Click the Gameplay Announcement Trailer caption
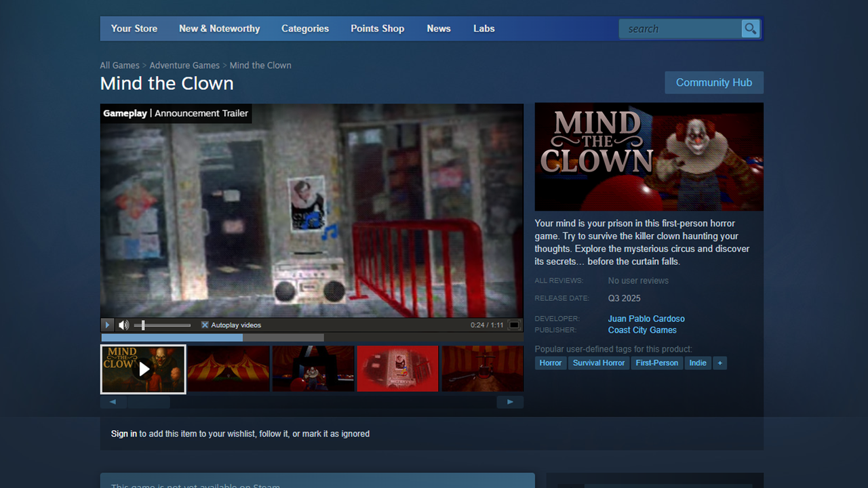This screenshot has height=488, width=868. pos(176,113)
